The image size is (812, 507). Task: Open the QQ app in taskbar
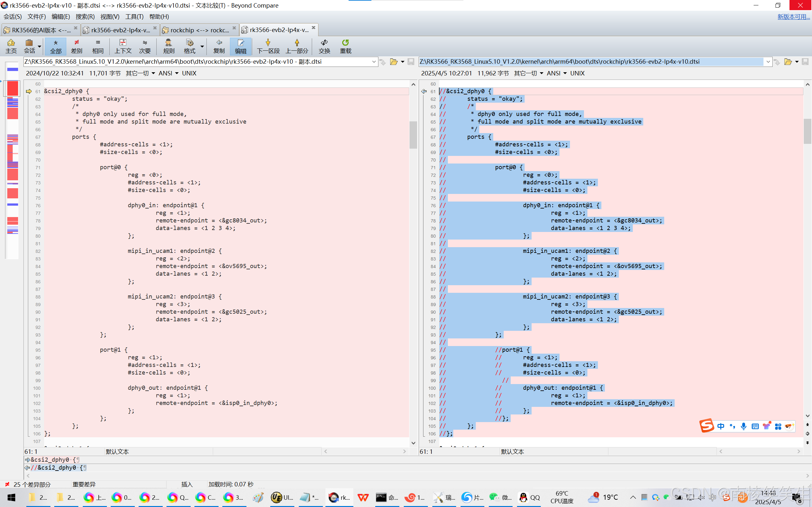[x=529, y=497]
